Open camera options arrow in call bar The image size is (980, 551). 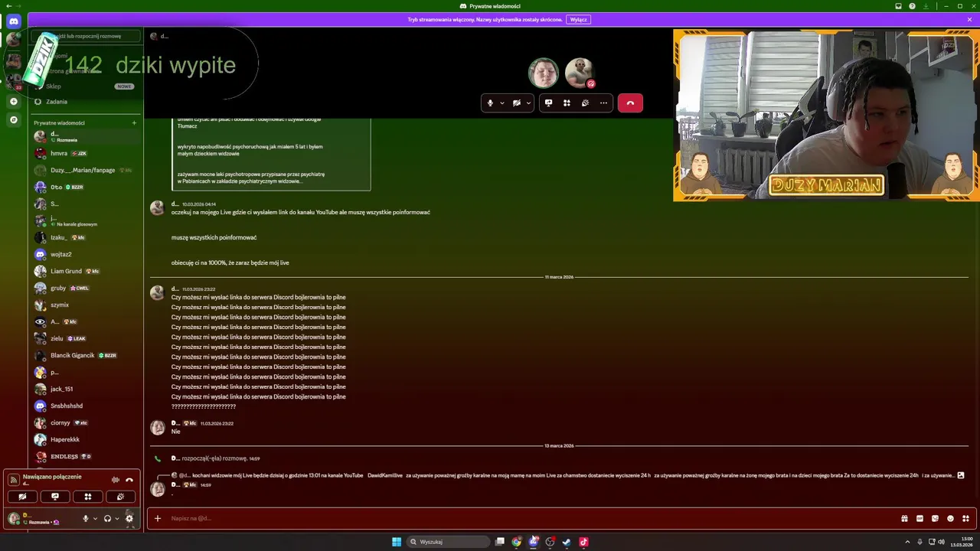(x=528, y=103)
